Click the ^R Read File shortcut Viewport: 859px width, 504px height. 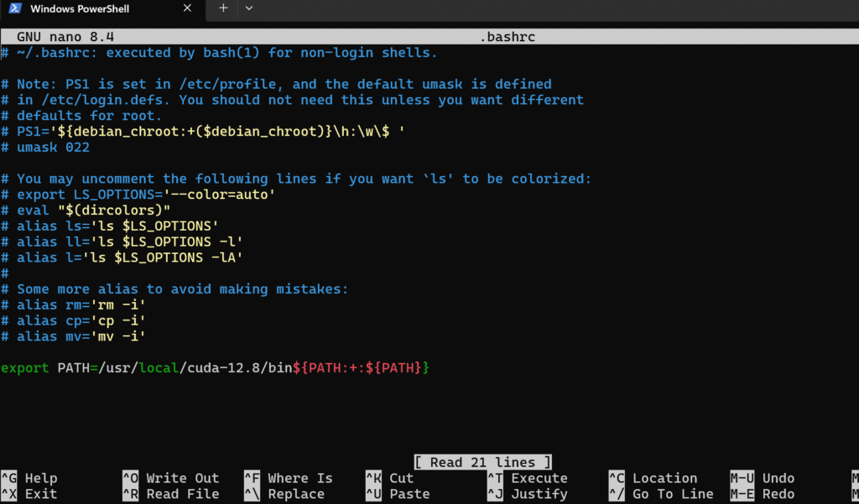click(x=171, y=494)
